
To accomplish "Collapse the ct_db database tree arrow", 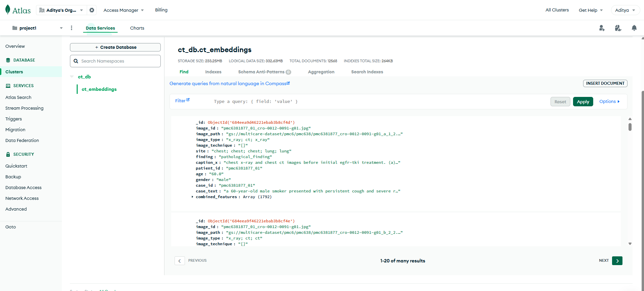I will 72,77.
